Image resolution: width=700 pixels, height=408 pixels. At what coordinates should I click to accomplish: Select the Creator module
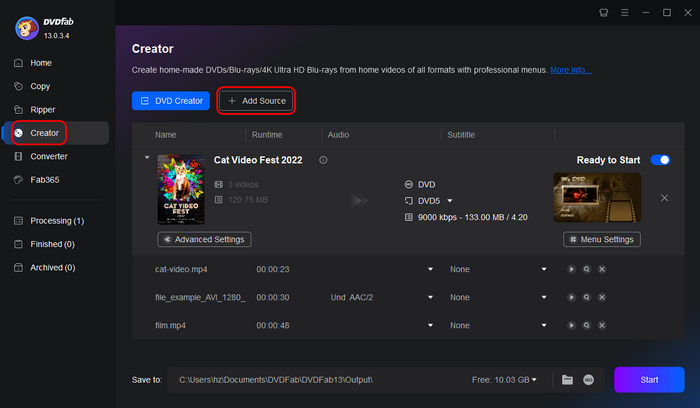pyautogui.click(x=56, y=133)
